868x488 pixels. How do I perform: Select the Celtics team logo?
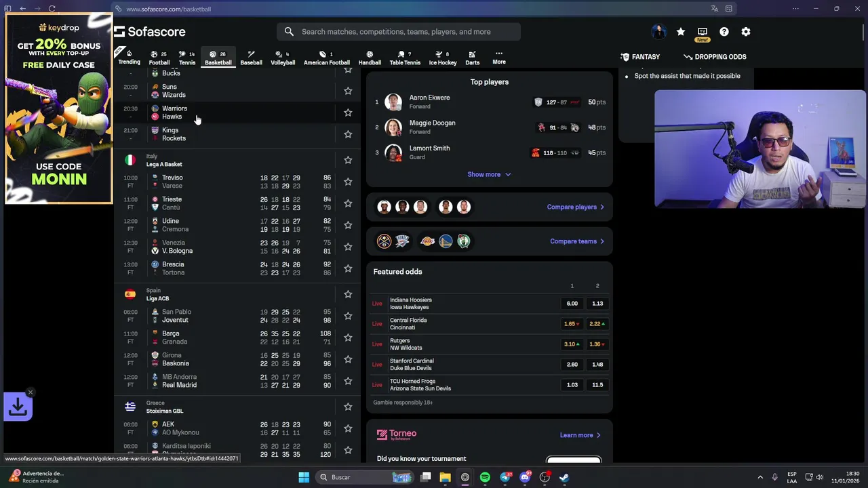[463, 241]
